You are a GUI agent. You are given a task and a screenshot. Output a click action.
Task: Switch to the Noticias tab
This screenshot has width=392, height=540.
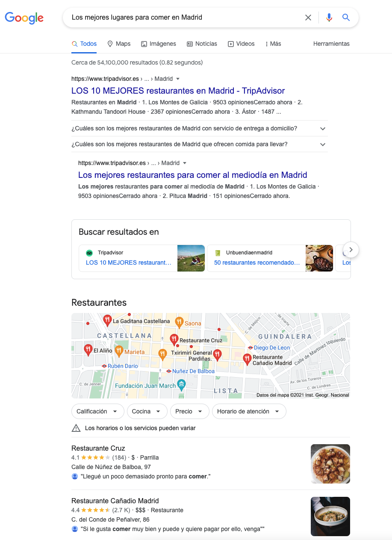click(x=202, y=44)
